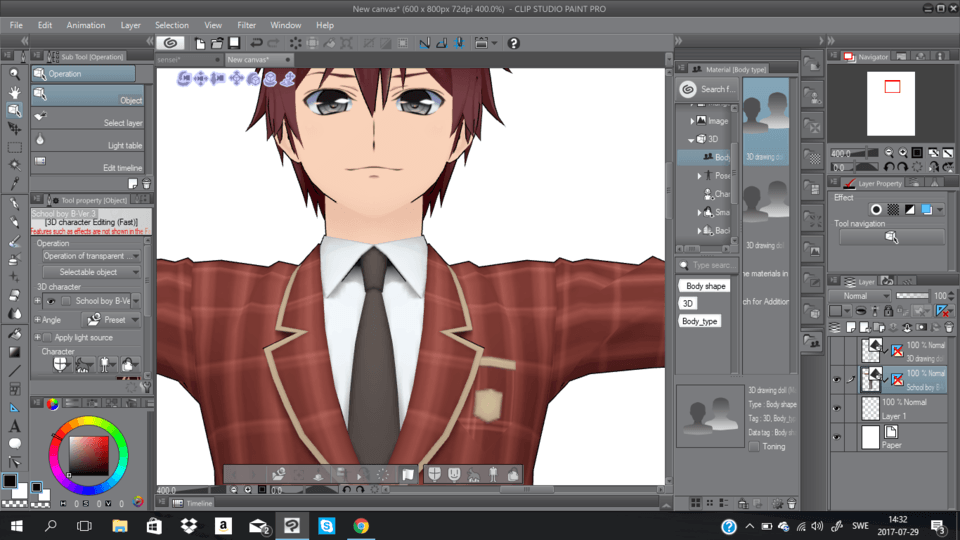Open the help question mark icon

click(513, 43)
